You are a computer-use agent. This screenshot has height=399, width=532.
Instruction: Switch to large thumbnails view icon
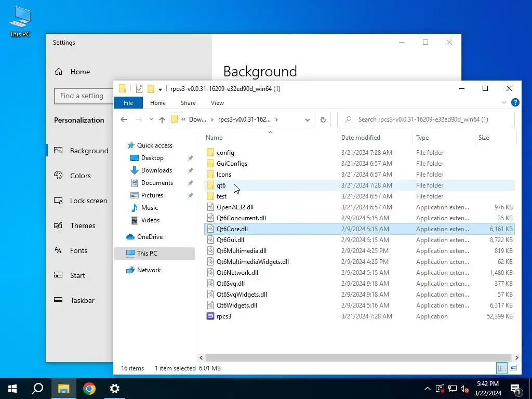click(x=513, y=368)
